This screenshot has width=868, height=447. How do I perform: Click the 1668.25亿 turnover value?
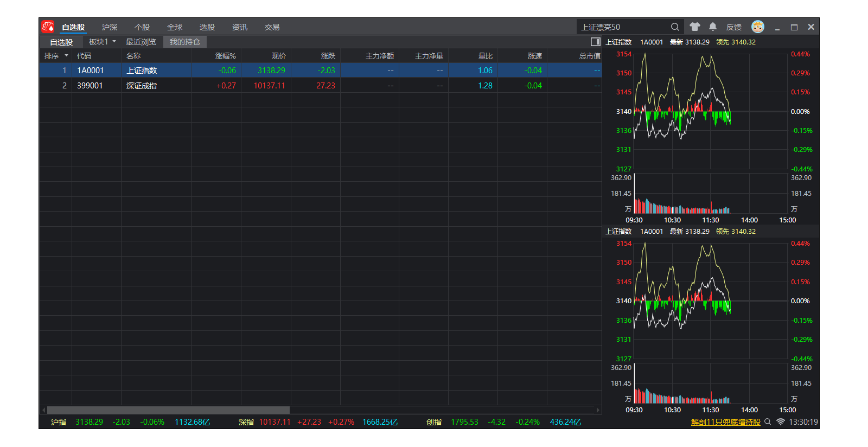coord(380,422)
